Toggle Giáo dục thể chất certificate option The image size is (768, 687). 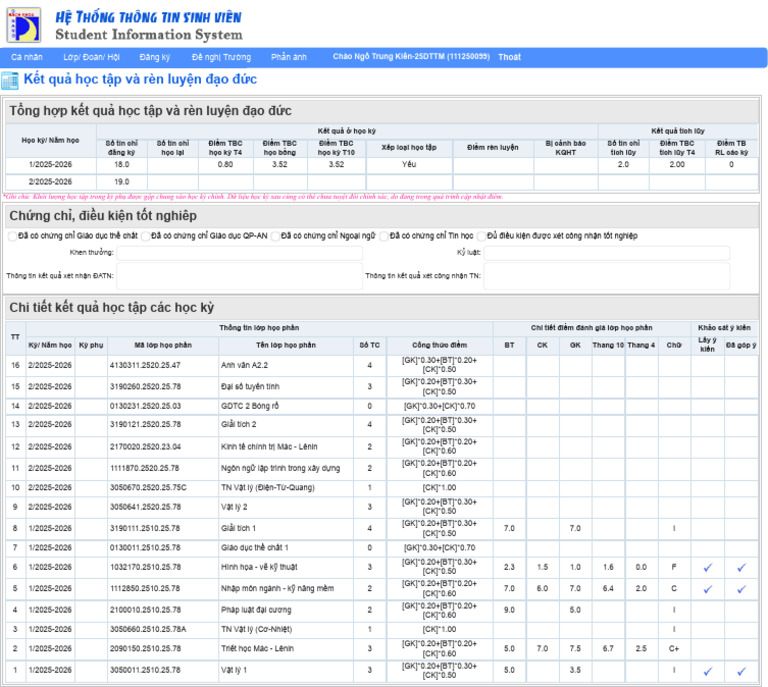tap(12, 236)
